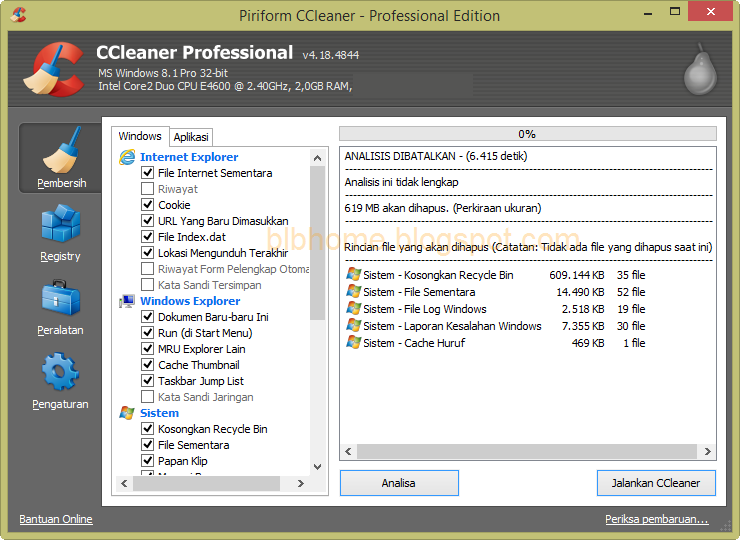Uncheck Lokasi Mengunduh Terakhir
This screenshot has height=540, width=740.
point(148,253)
